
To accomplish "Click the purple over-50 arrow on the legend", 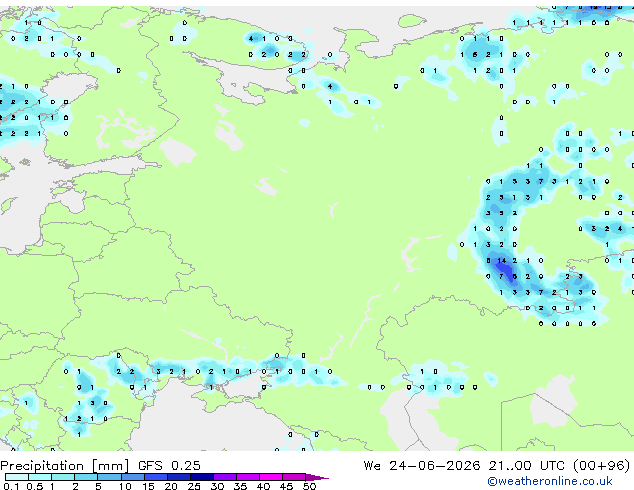I will (x=317, y=477).
